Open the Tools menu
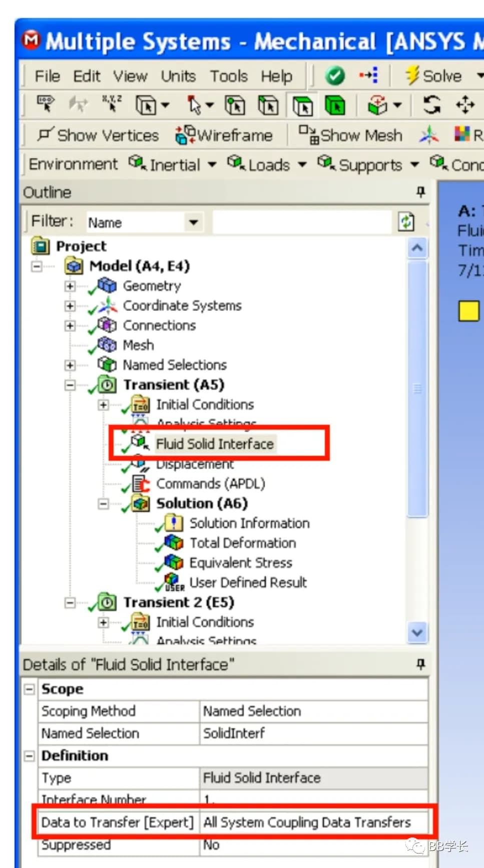Viewport: 484px width, 868px height. 229,76
